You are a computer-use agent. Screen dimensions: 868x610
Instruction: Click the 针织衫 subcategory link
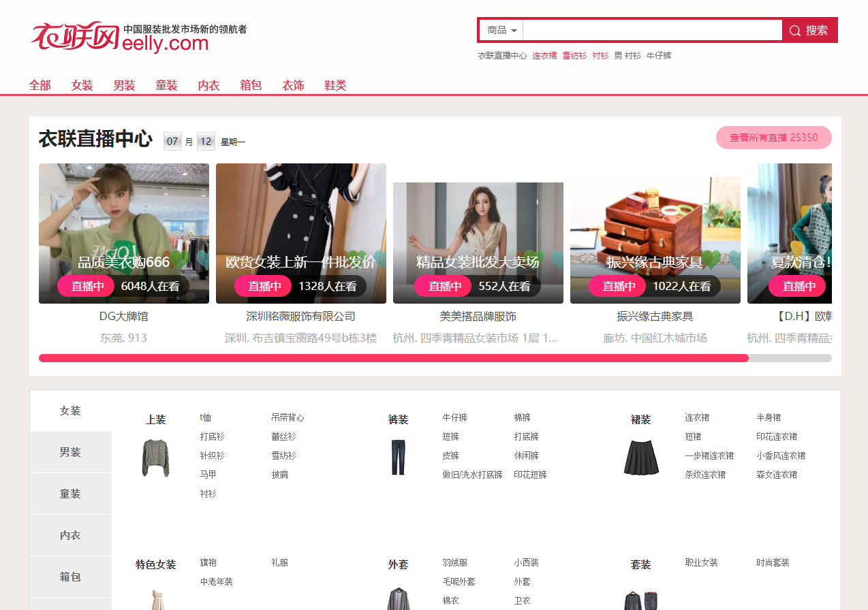click(x=212, y=455)
